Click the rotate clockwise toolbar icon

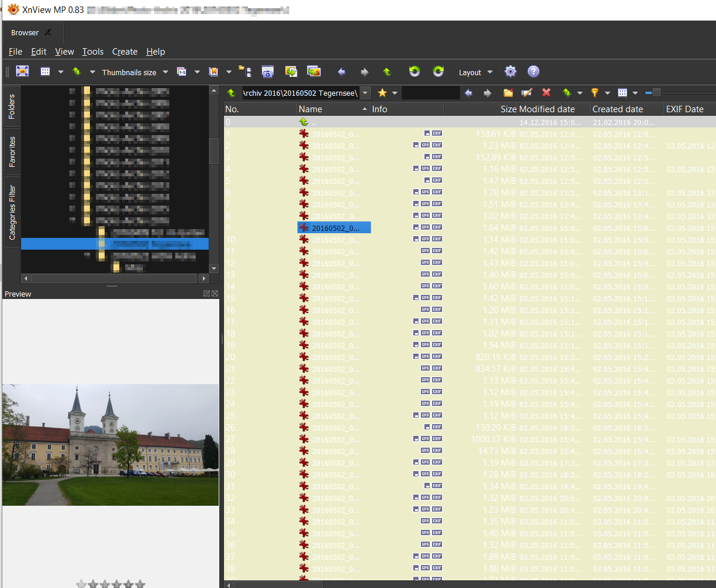click(438, 72)
